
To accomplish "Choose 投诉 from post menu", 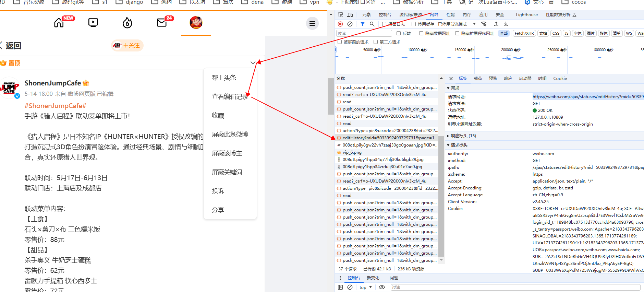I will click(230, 191).
